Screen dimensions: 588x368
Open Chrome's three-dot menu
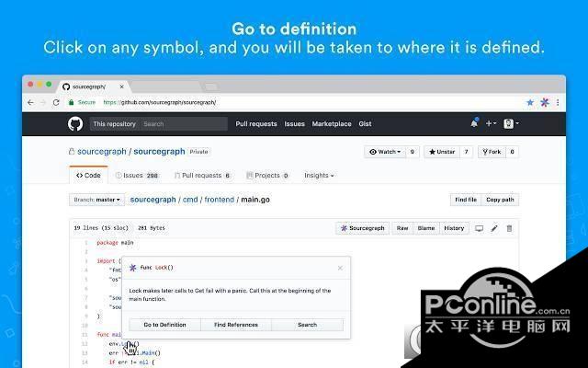558,102
